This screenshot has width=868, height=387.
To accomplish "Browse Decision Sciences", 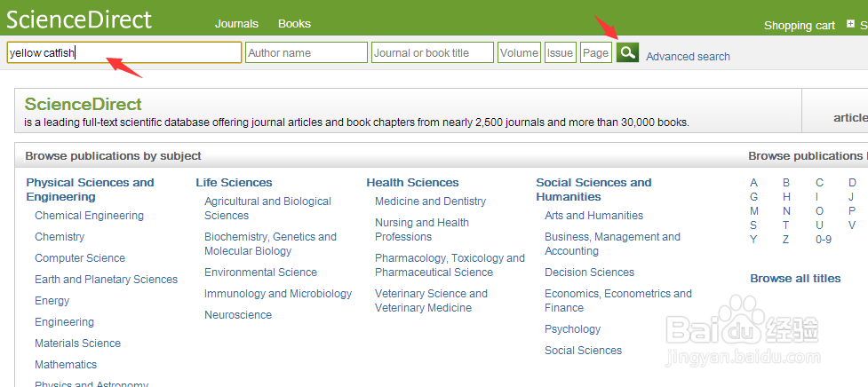I will tap(590, 272).
